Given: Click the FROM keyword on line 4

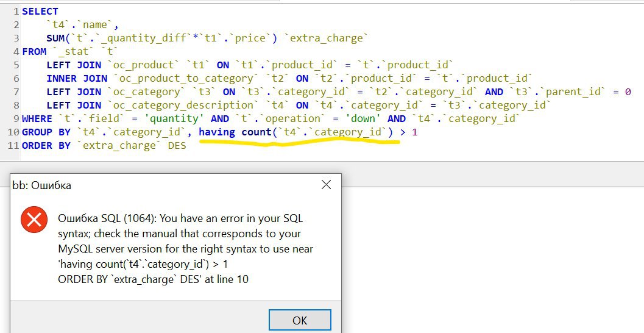Looking at the screenshot, I should pyautogui.click(x=34, y=52).
